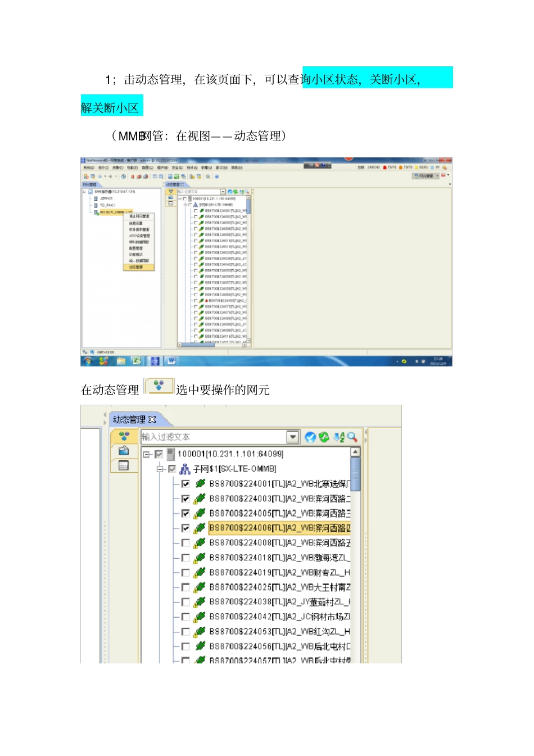Toggle the 子网$1 subnet checkbox
The width and height of the screenshot is (534, 756).
coord(171,469)
